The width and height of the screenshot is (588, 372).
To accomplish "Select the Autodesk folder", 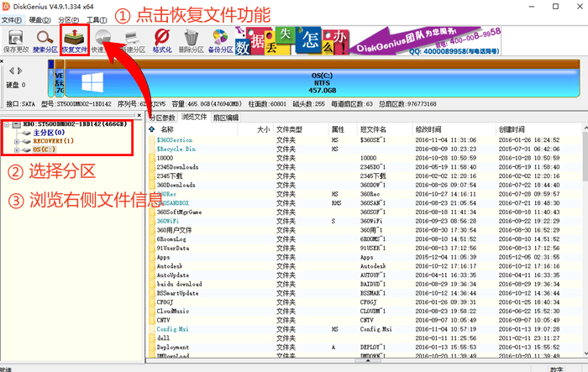I will 170,266.
